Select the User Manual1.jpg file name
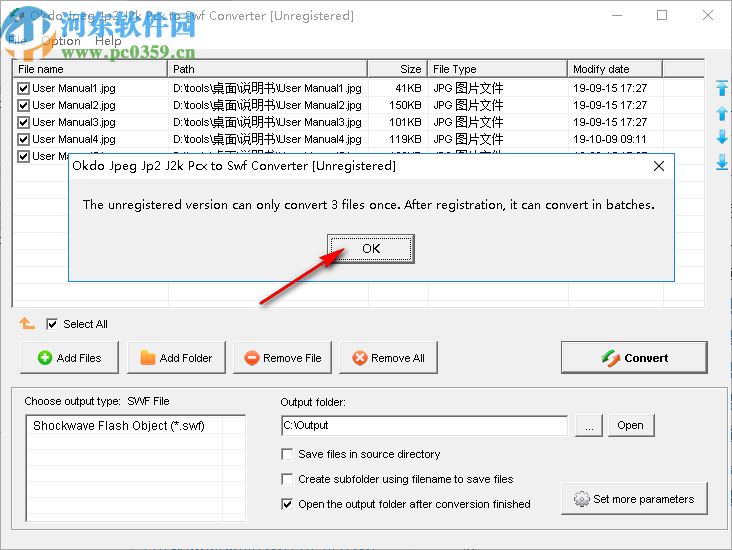 coord(74,88)
